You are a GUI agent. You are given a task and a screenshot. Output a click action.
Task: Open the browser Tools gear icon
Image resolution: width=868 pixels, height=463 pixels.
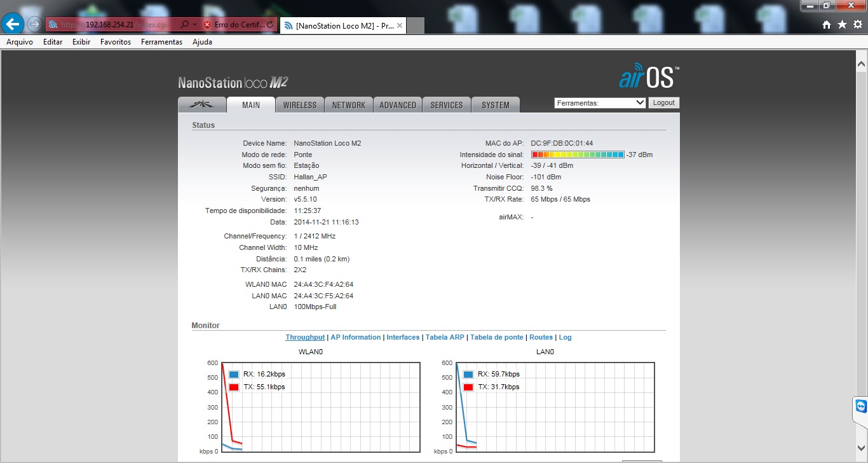point(857,25)
